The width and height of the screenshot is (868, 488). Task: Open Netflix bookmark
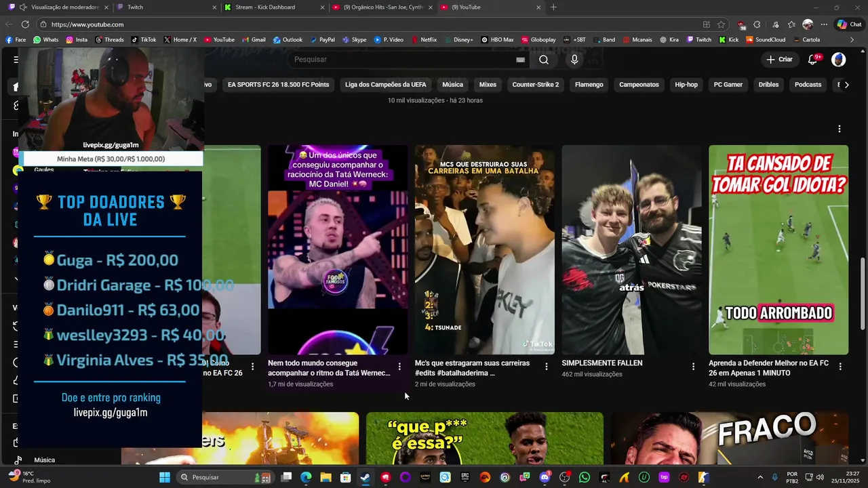click(424, 40)
